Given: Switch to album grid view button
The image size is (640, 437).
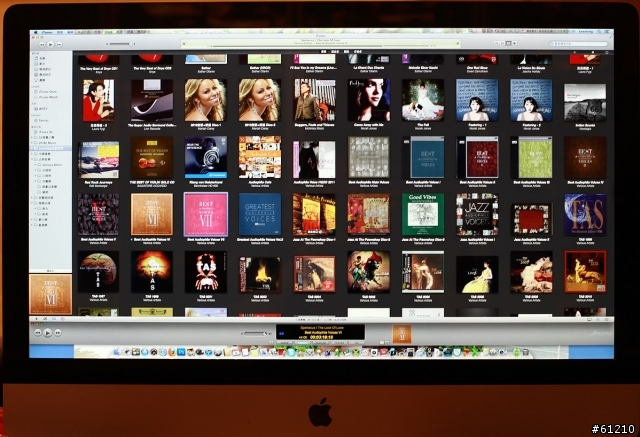Looking at the screenshot, I should point(508,43).
